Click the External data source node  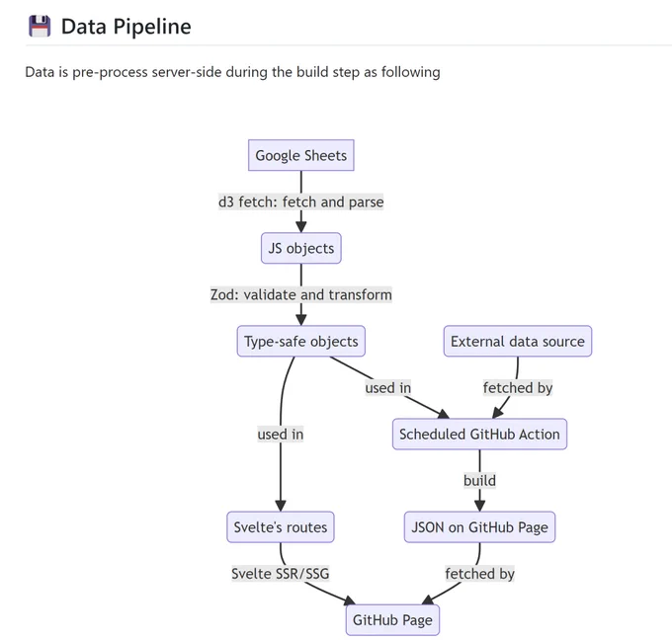click(517, 341)
